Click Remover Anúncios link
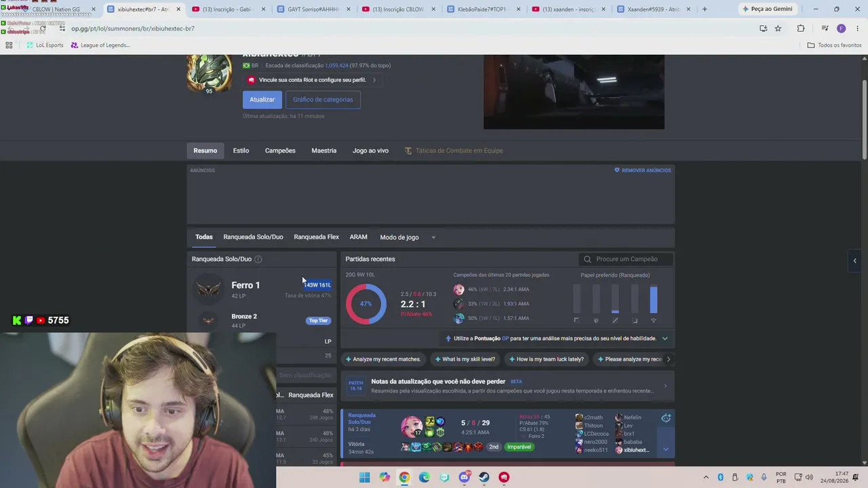The image size is (868, 488). (x=642, y=170)
